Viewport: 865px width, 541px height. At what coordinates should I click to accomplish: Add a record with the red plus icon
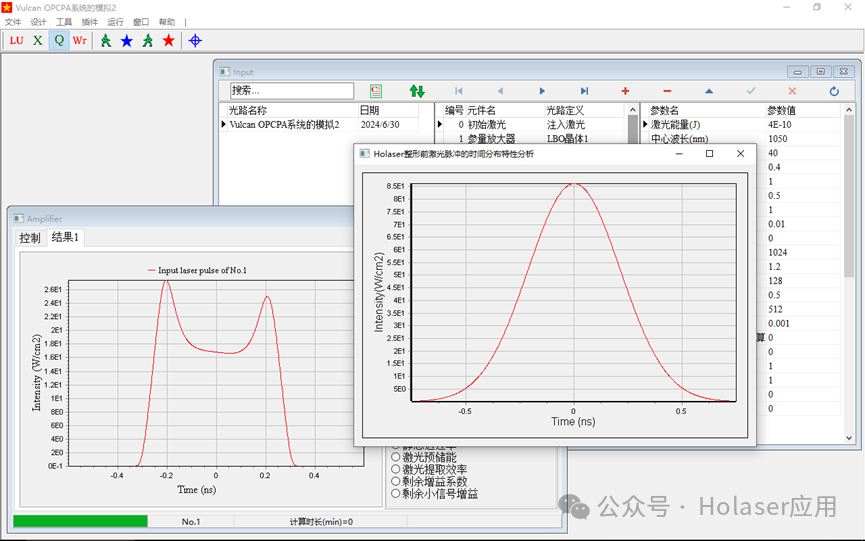[x=625, y=91]
